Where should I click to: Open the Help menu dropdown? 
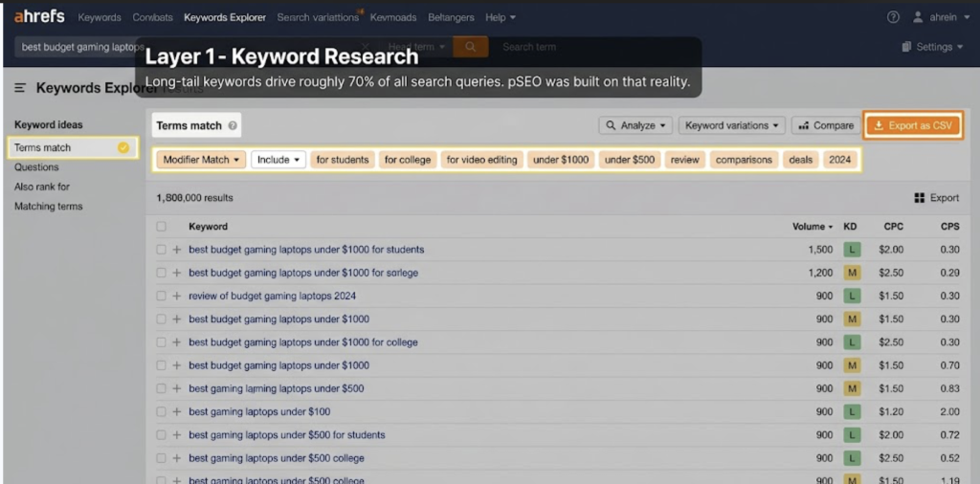point(501,17)
